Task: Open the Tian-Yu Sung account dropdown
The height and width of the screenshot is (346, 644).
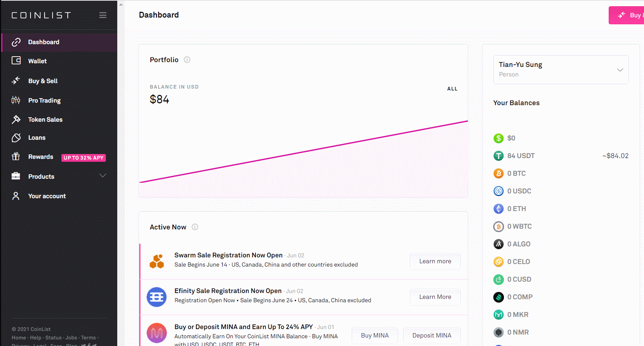Action: tap(561, 69)
